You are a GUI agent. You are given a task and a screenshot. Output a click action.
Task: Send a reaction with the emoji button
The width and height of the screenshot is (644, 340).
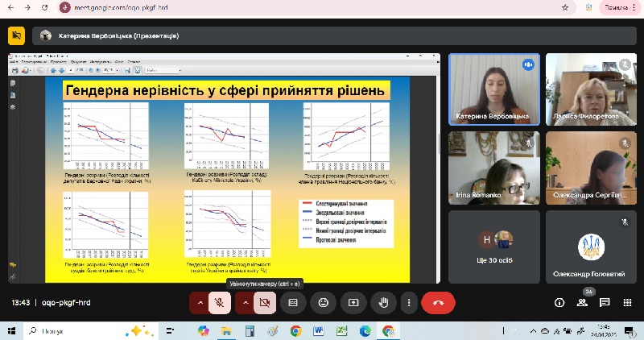pos(323,303)
